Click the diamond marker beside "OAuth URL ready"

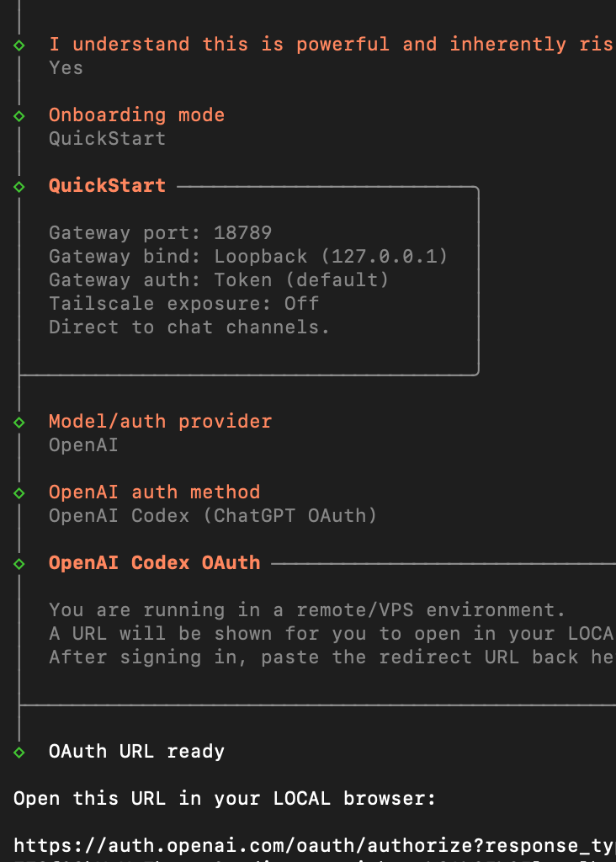(19, 752)
